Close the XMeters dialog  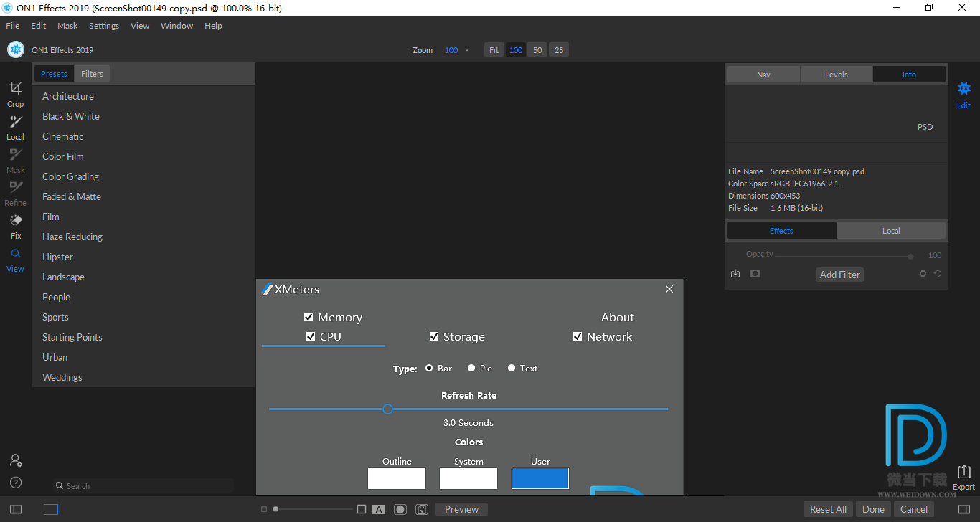click(x=669, y=289)
